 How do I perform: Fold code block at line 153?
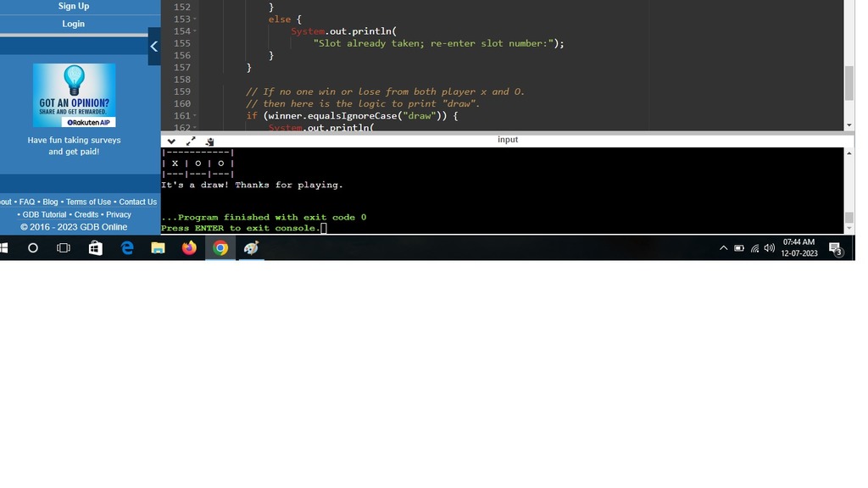[195, 19]
